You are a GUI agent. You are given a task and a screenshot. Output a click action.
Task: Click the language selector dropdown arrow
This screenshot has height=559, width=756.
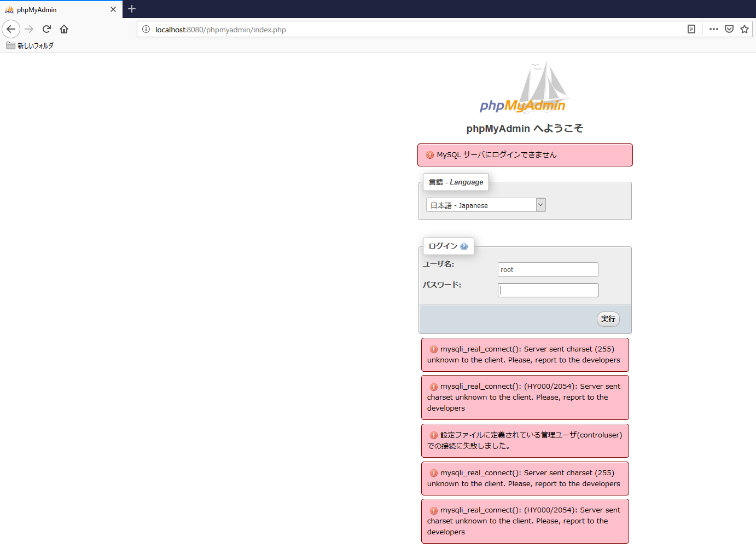click(x=540, y=205)
